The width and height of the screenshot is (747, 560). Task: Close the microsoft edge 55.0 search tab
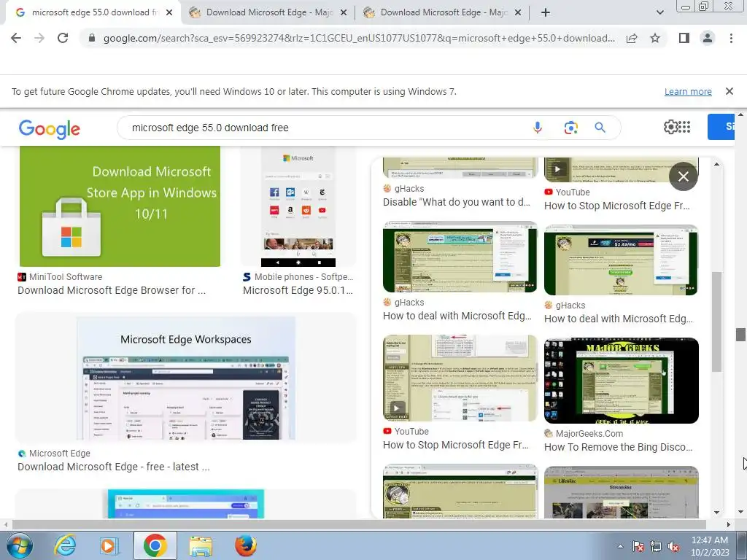click(169, 13)
